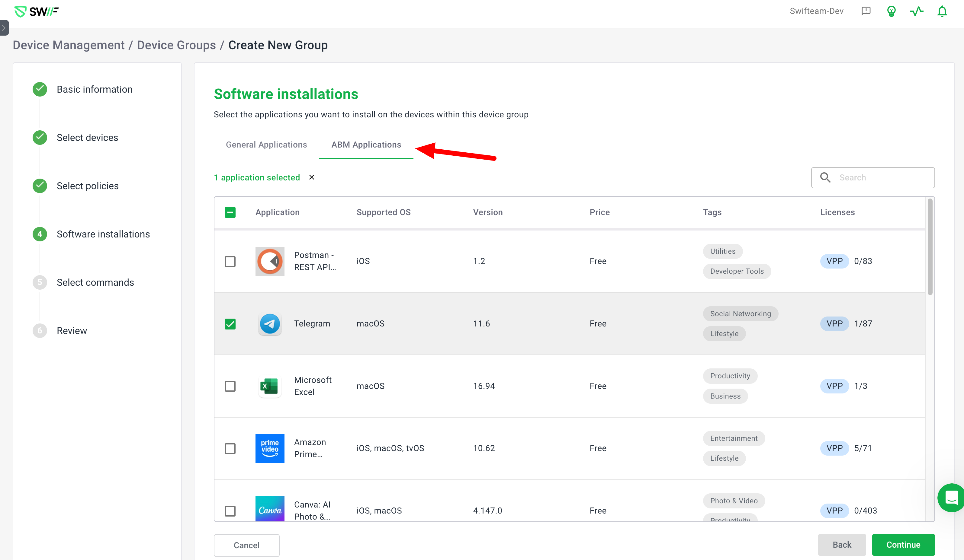Open the activity pulse icon

[917, 11]
